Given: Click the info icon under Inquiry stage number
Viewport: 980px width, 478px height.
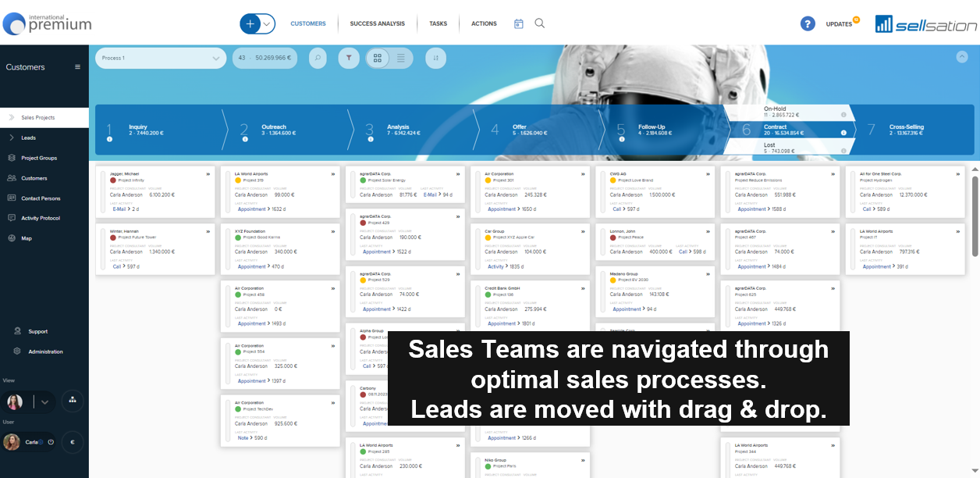Looking at the screenshot, I should (x=109, y=139).
